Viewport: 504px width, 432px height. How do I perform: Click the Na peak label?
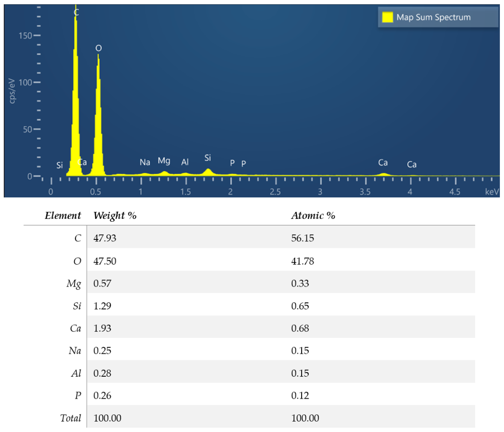(x=145, y=162)
